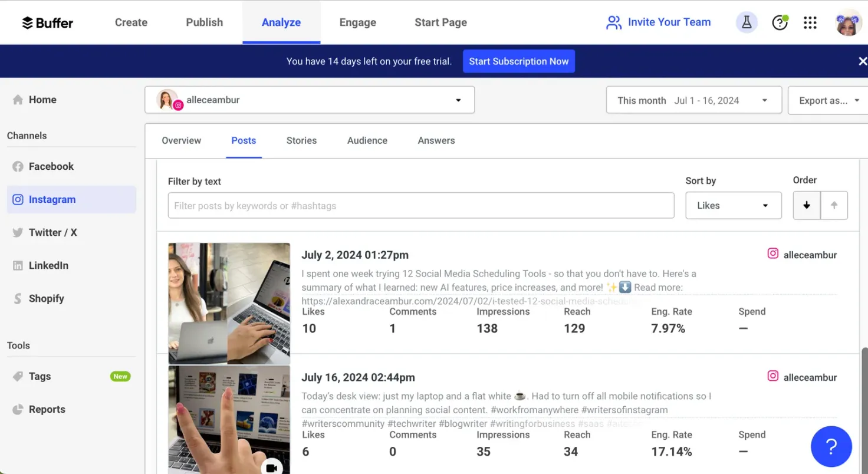
Task: Switch to the Audience tab
Action: 367,140
